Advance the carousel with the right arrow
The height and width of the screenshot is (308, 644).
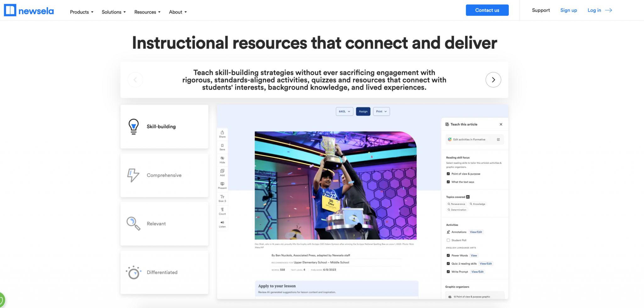pos(493,80)
